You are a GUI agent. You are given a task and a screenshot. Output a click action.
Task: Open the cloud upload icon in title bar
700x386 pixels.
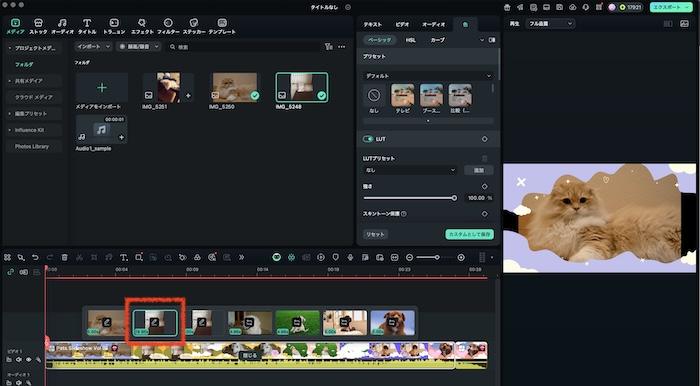click(x=573, y=8)
